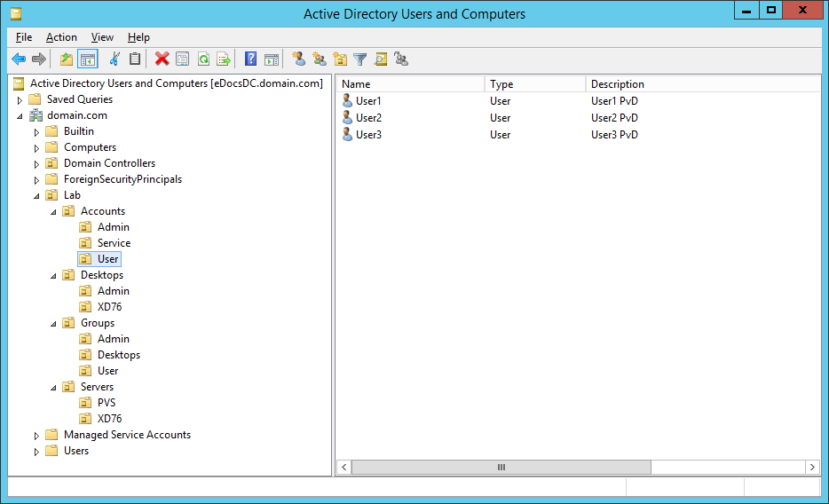The image size is (829, 504).
Task: Click the Export List icon
Action: 224,59
